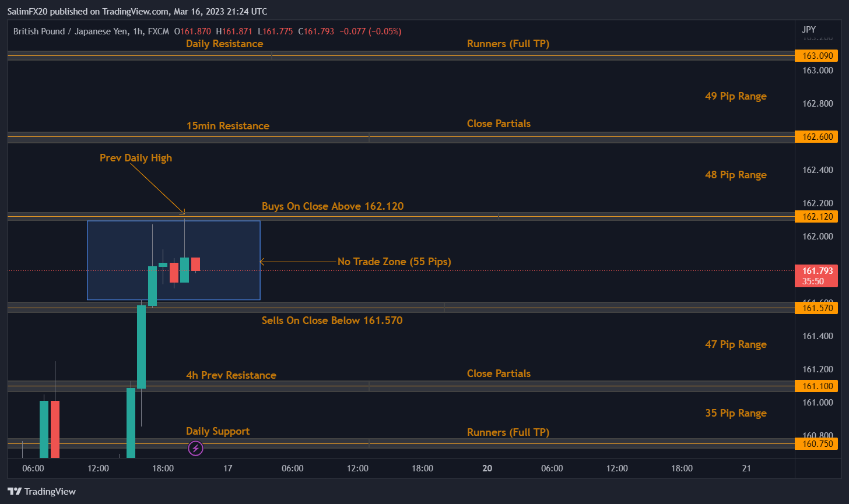This screenshot has width=849, height=504.
Task: Click the '49 Pip Range' annotation text
Action: point(735,96)
